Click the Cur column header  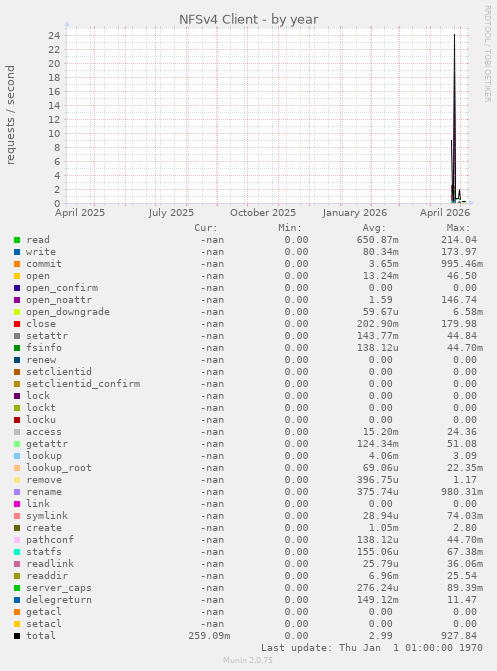coord(206,228)
